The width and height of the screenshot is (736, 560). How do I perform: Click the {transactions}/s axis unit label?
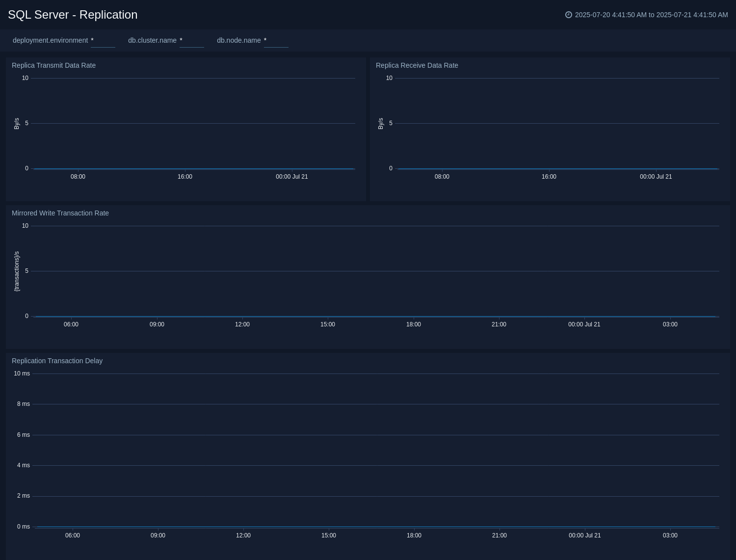(x=17, y=271)
